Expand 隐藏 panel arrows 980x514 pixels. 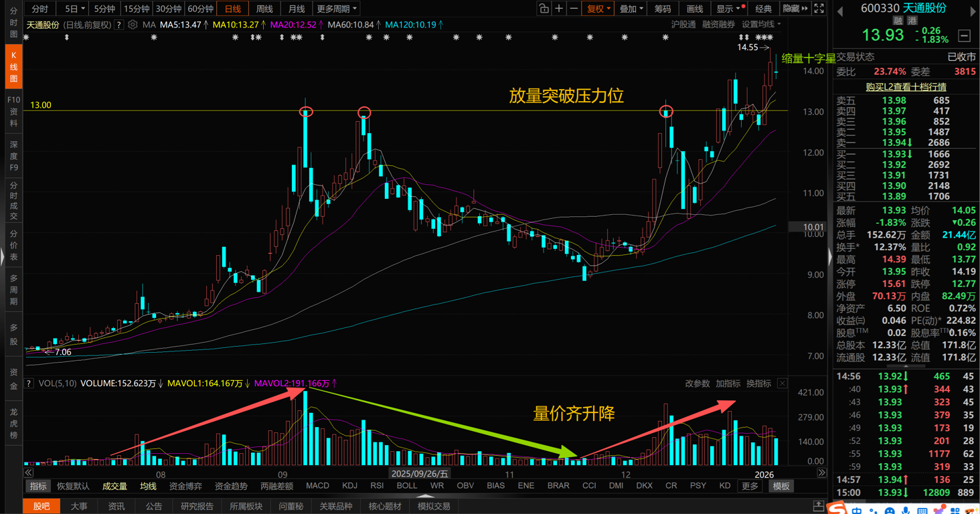[795, 9]
